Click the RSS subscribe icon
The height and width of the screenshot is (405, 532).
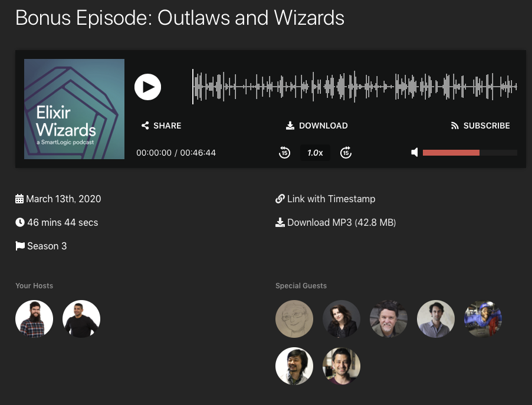point(455,126)
